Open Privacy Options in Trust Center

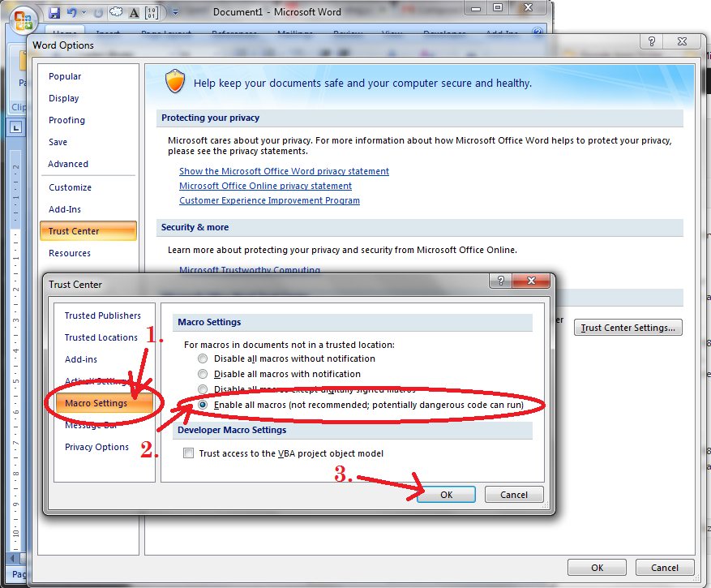96,447
